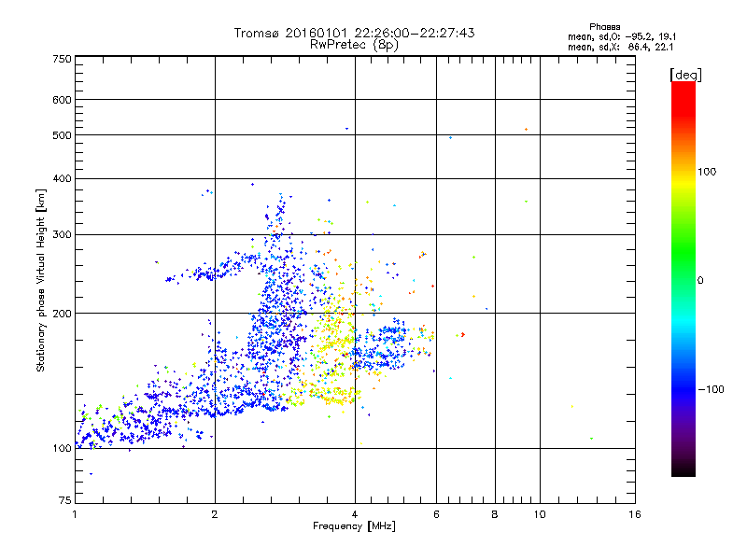Click the "750" height tick label
This screenshot has height=560, width=747.
63,59
